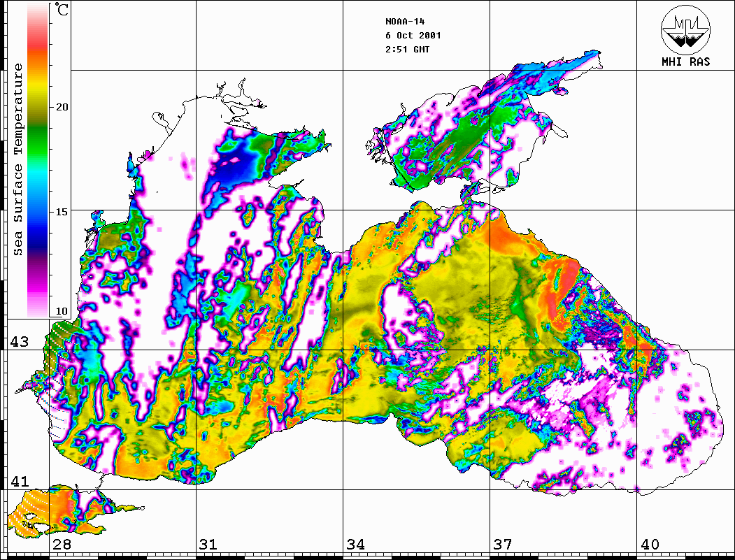This screenshot has height=560, width=735.
Task: Select the 'NOAA-14' satellite label
Action: pyautogui.click(x=405, y=22)
